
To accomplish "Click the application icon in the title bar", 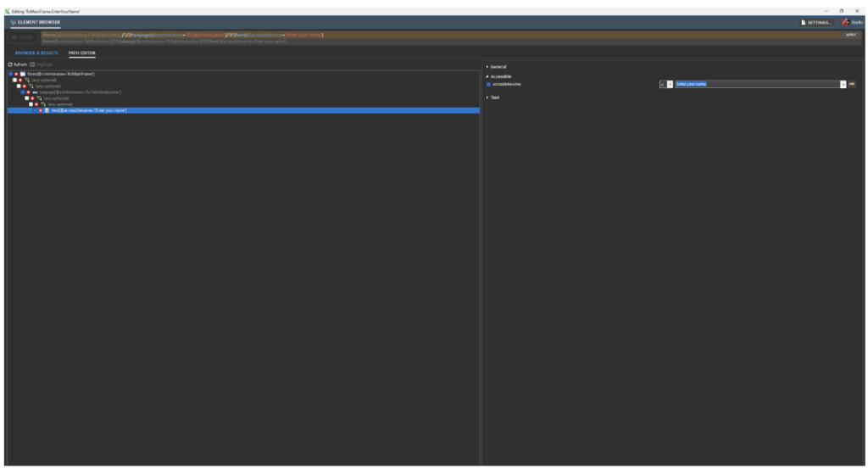I will (x=7, y=11).
